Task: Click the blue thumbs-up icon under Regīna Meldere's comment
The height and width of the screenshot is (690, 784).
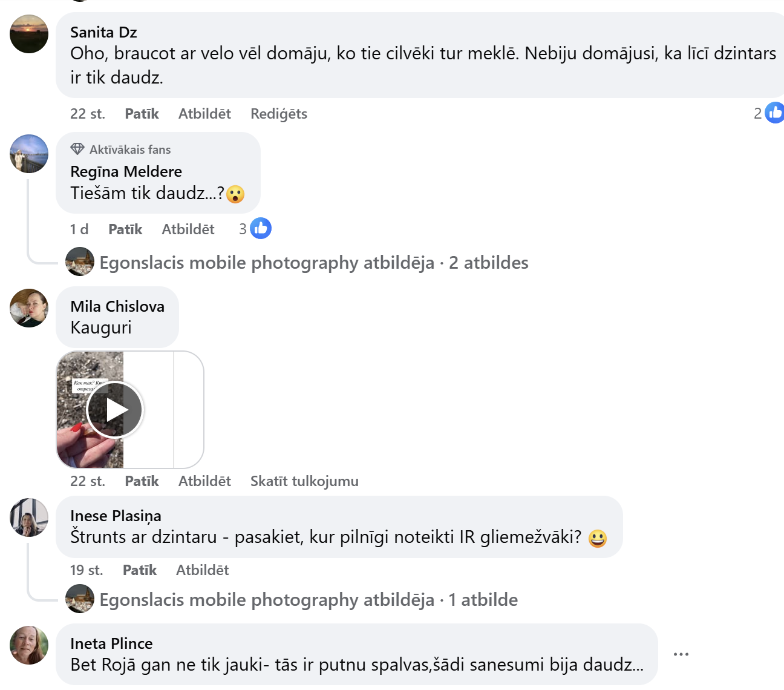Action: point(261,229)
